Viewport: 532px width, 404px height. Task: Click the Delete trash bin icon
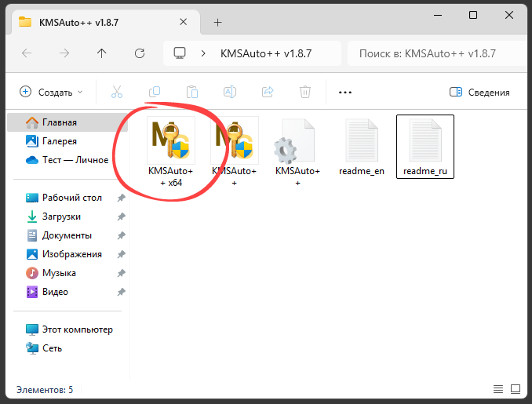point(305,92)
